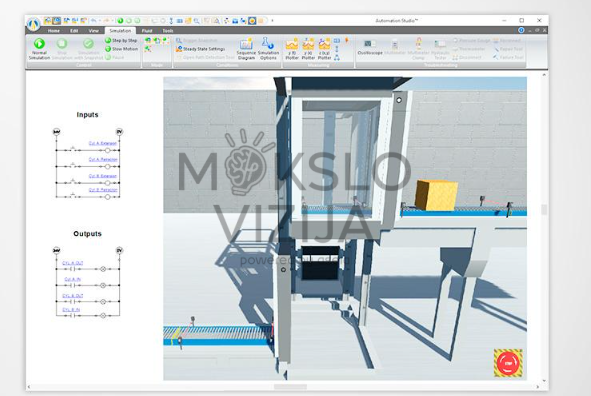Open the first y(t) Plotter
Screen dimensions: 591x396
tap(292, 49)
